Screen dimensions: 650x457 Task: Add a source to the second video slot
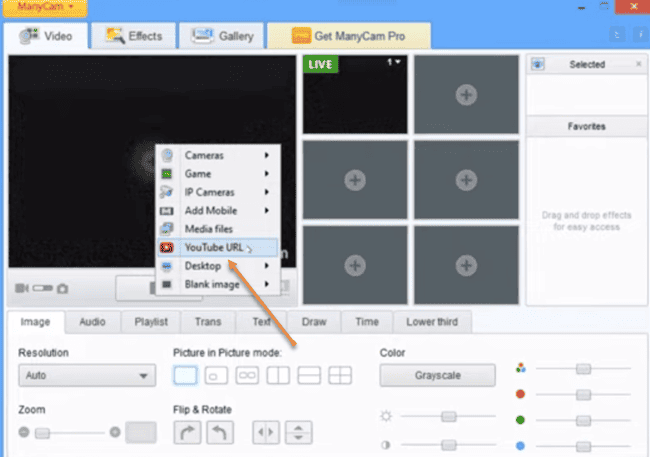coord(465,94)
